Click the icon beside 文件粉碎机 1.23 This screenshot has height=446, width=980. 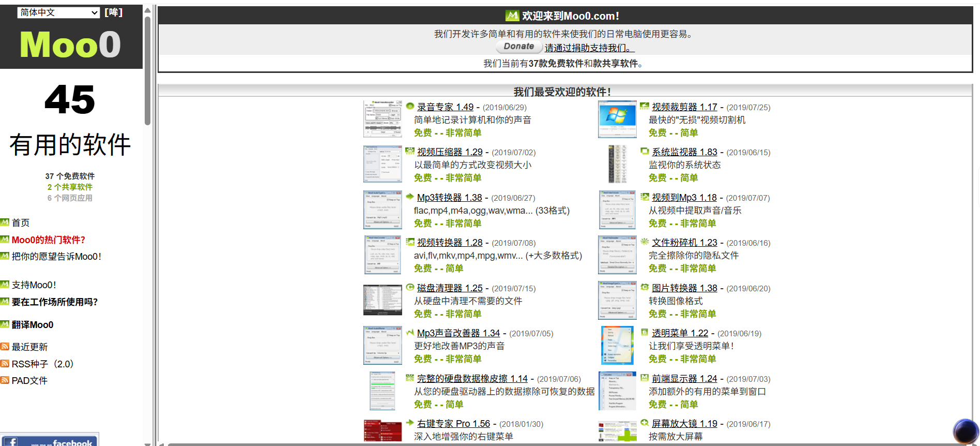645,242
